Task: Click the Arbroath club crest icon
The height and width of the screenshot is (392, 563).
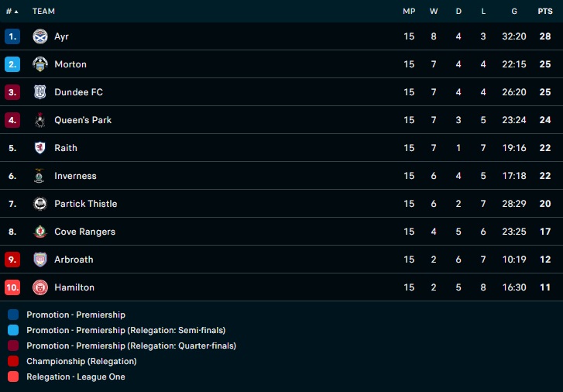Action: point(40,260)
